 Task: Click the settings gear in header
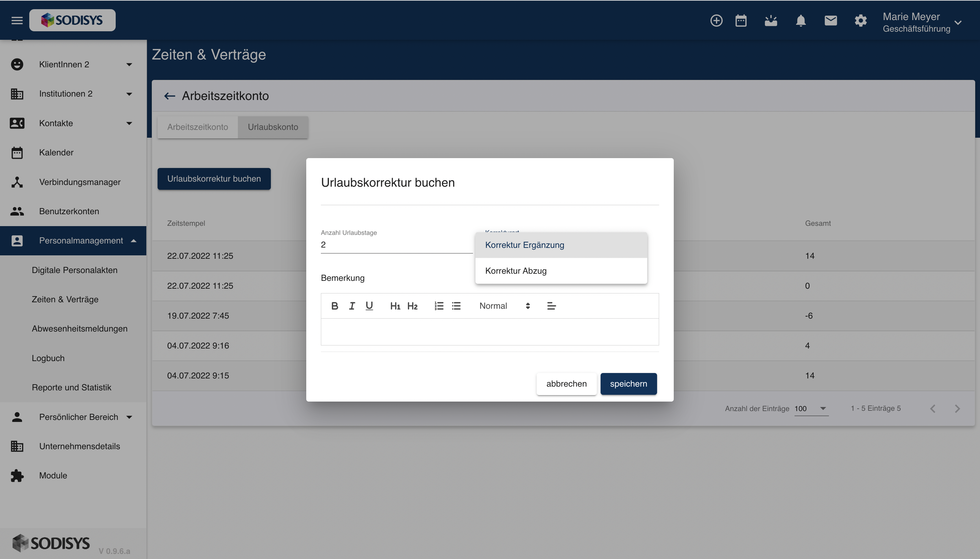pyautogui.click(x=861, y=20)
